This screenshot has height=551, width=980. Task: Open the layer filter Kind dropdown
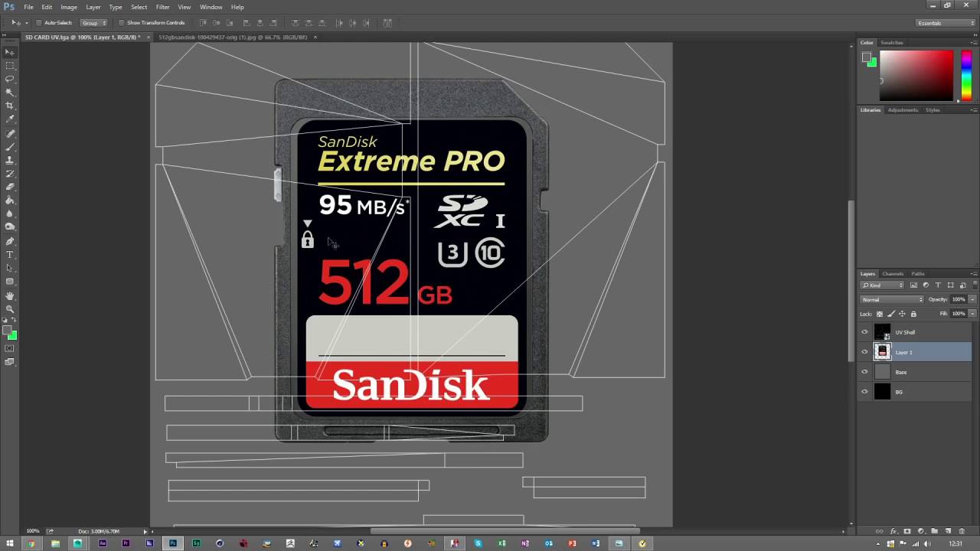point(882,285)
